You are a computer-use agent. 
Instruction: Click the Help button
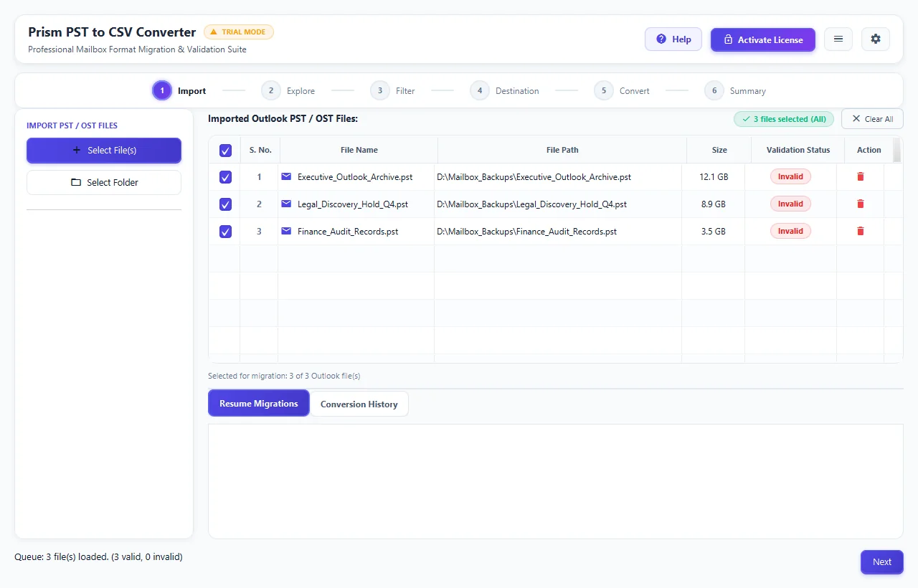[673, 39]
